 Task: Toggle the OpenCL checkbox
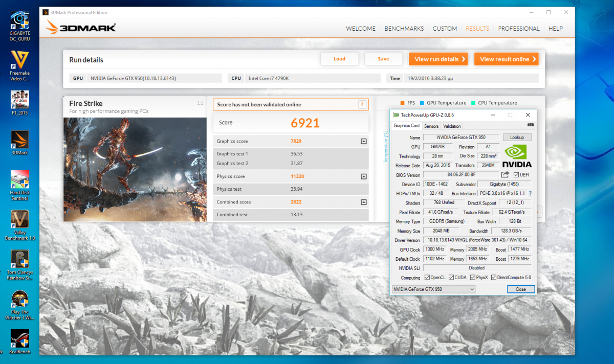(x=427, y=278)
